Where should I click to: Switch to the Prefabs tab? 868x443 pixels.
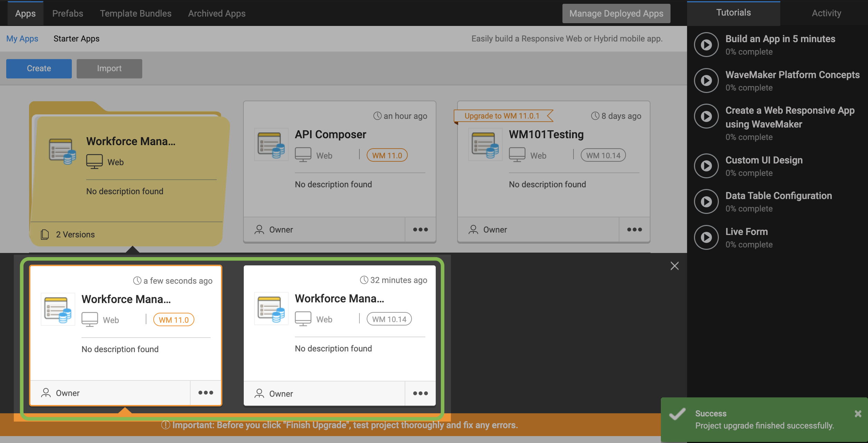(68, 13)
